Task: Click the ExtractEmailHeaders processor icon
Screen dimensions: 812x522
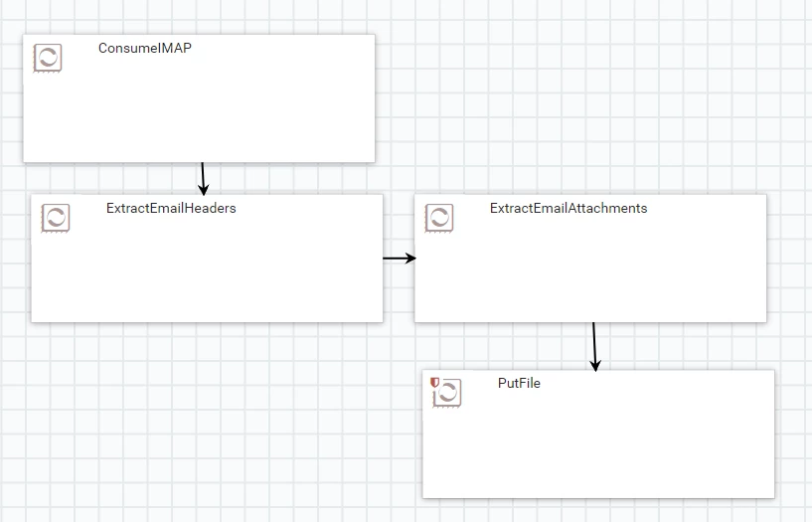Action: [x=56, y=218]
